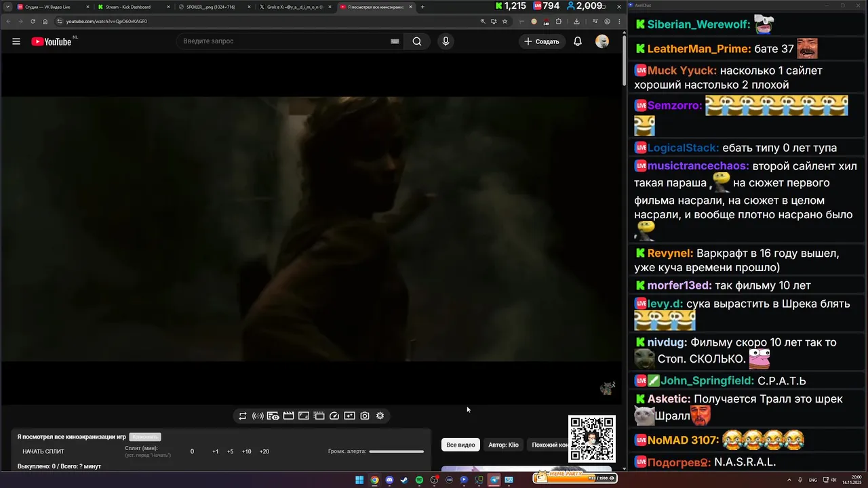Add +5 minutes to the split

(x=231, y=451)
